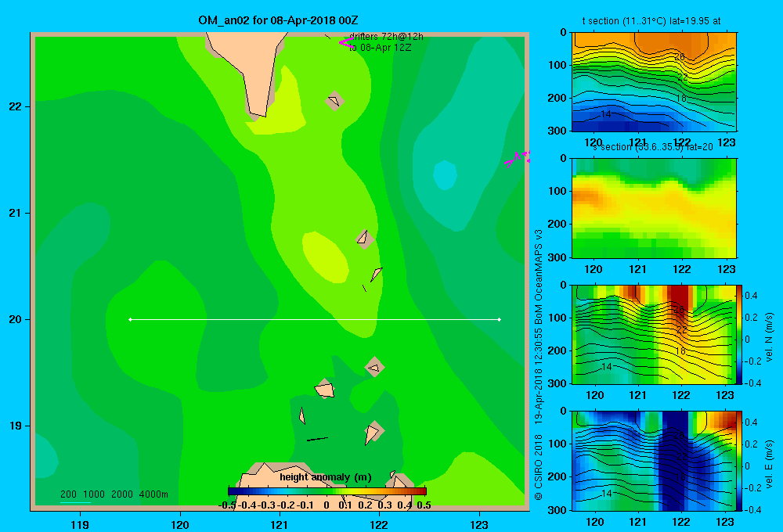Click the vel. N colorbar strip
783x532 pixels.
point(739,334)
